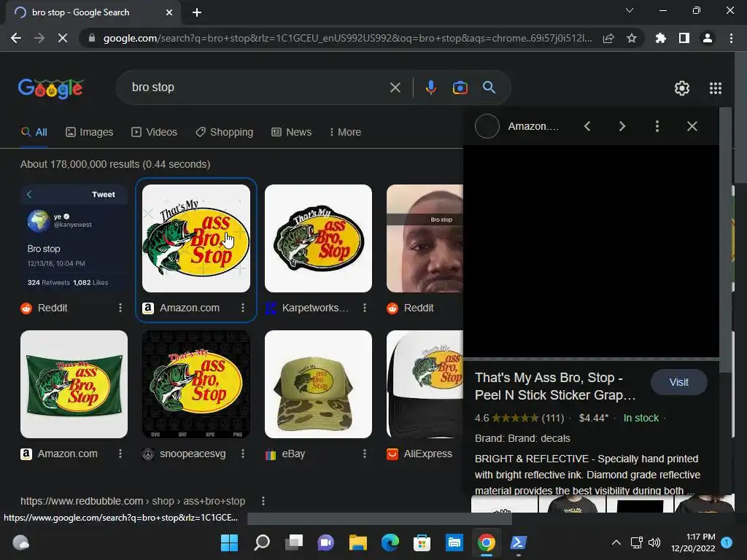Open options for the Amazon.com sticker result

point(242,308)
